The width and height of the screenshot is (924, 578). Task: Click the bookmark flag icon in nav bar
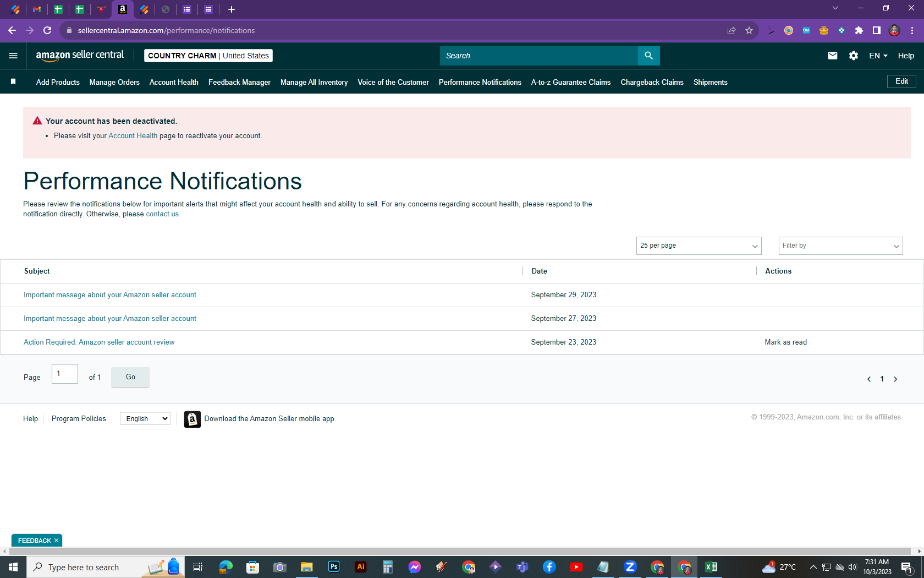click(13, 81)
